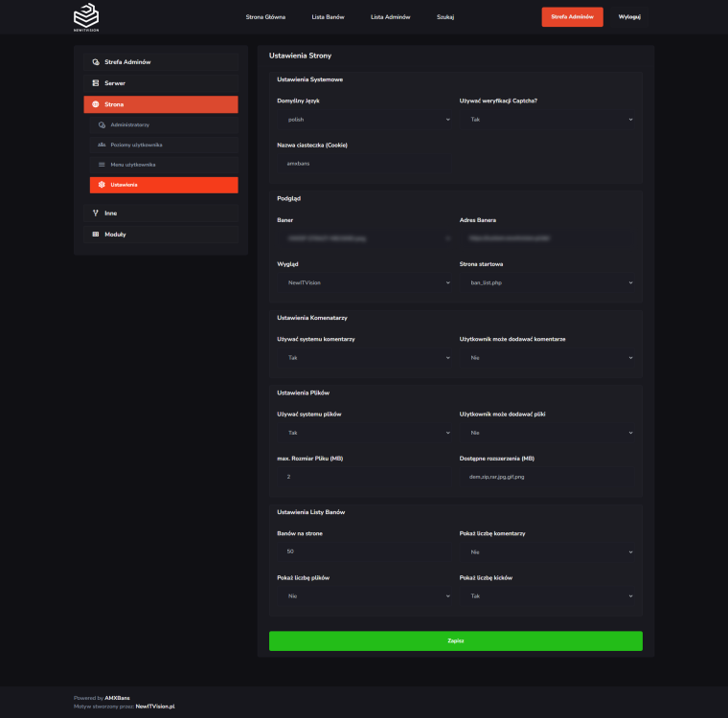Select Administratorzy submenu item
728x718 pixels.
click(164, 124)
